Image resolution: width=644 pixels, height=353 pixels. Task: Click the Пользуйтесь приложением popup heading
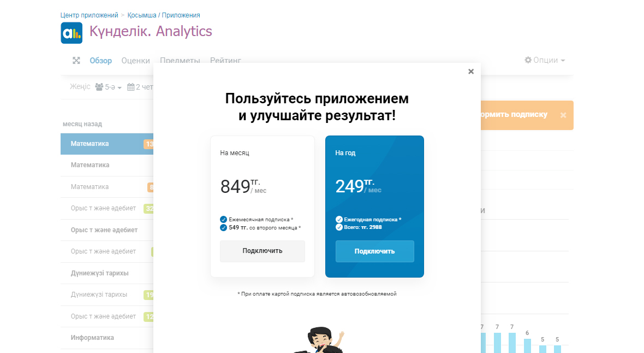click(x=317, y=107)
